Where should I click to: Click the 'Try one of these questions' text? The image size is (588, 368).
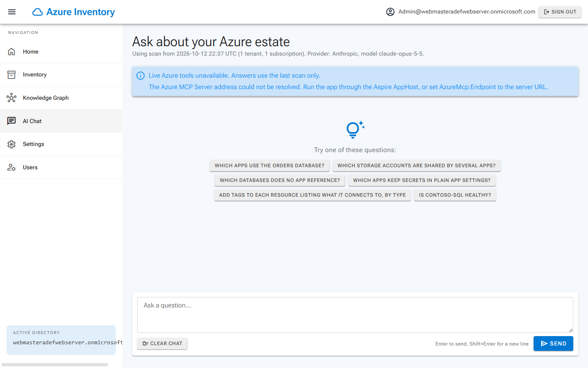point(355,150)
